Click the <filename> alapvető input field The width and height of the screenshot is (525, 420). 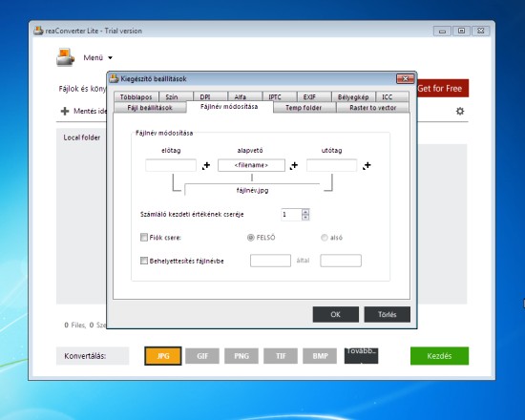tap(251, 165)
